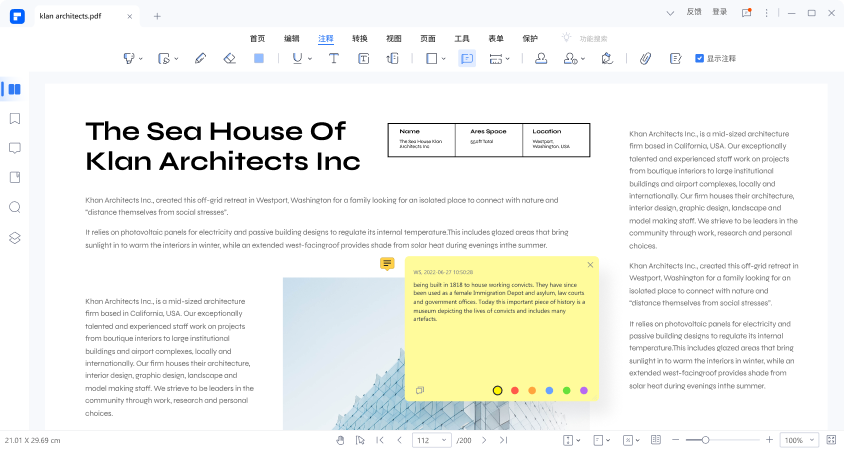Choose the purple note color
Image resolution: width=844 pixels, height=450 pixels.
pos(583,390)
